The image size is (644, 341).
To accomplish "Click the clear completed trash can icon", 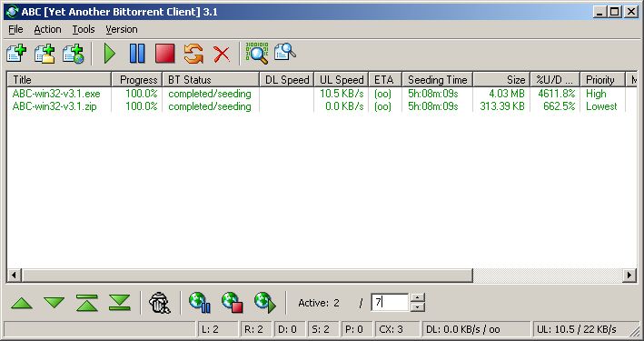I will click(x=159, y=303).
